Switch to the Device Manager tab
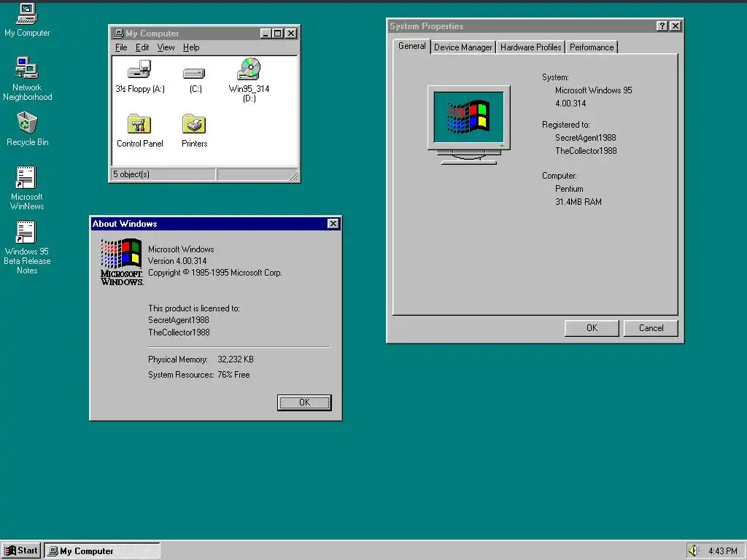 pos(462,47)
